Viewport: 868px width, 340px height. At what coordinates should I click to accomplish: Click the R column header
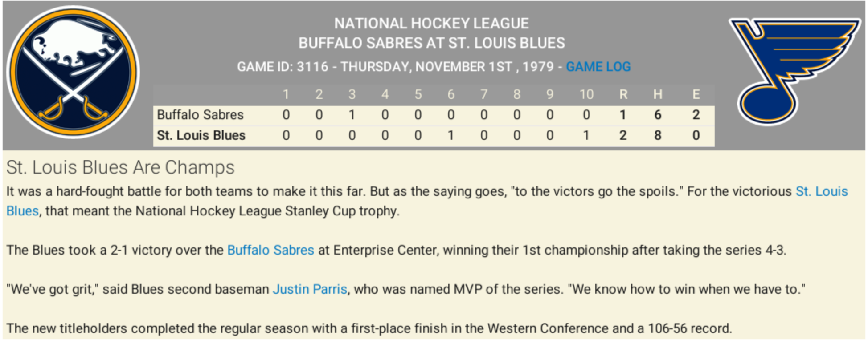pos(623,94)
